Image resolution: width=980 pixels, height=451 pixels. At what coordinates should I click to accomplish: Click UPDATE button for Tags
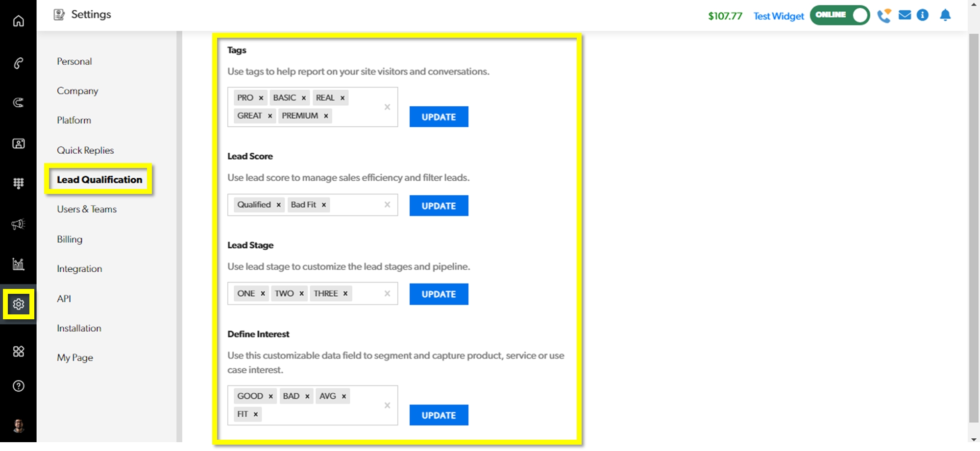coord(439,117)
